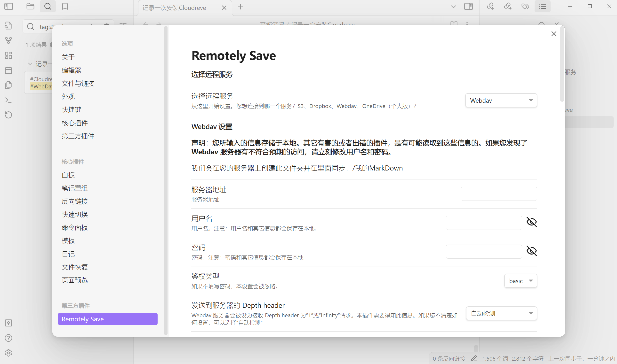Image resolution: width=617 pixels, height=364 pixels.
Task: Select 文件与链接 in settings sidebar
Action: pyautogui.click(x=78, y=83)
